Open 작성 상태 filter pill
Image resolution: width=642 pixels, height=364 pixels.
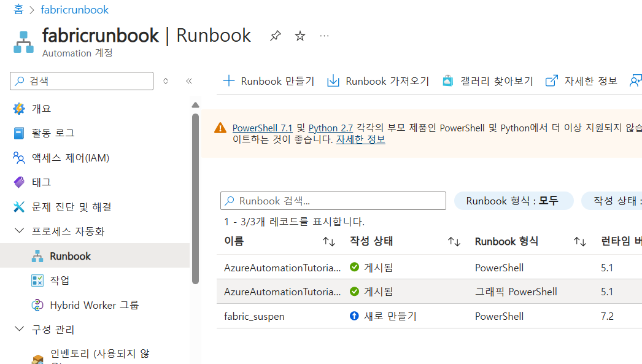[x=612, y=201]
